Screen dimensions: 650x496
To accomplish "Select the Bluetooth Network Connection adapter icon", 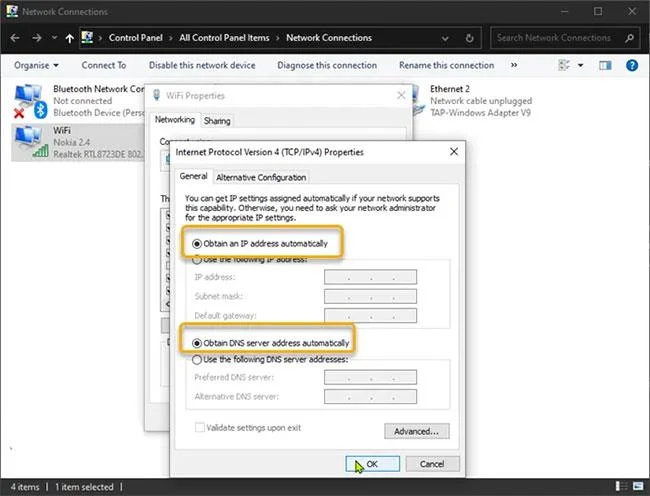I will [30, 101].
